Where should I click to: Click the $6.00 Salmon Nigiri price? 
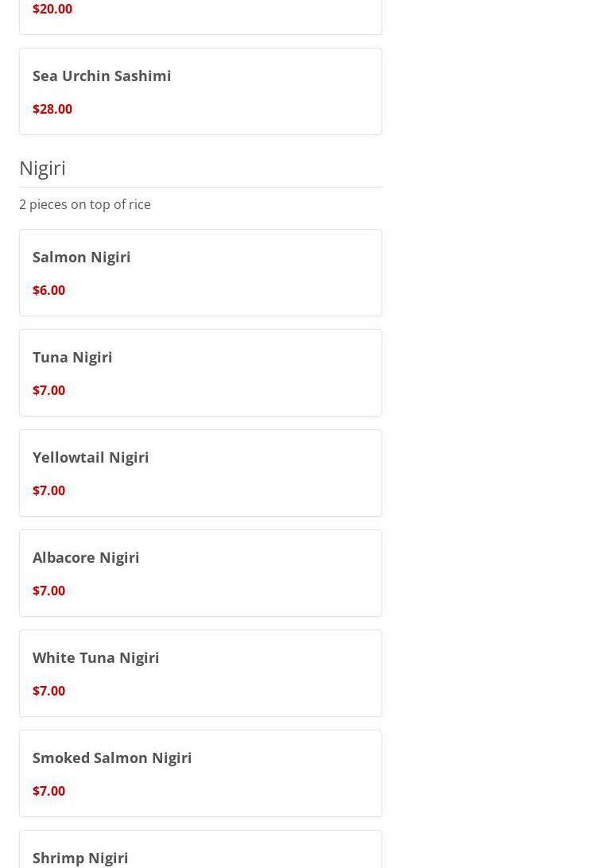coord(48,290)
